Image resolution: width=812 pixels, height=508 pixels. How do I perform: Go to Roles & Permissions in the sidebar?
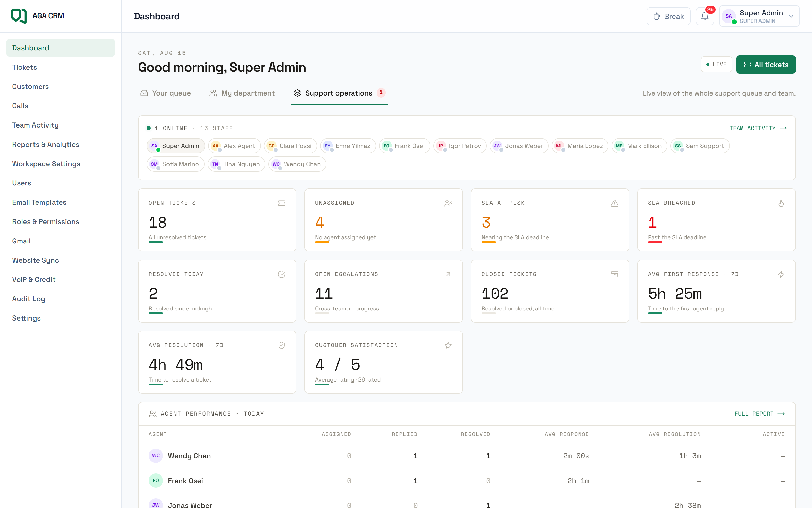point(60,222)
